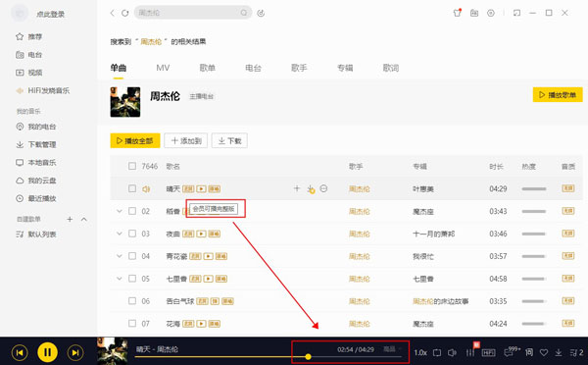
Task: Refresh the page with the reload icon
Action: (124, 13)
